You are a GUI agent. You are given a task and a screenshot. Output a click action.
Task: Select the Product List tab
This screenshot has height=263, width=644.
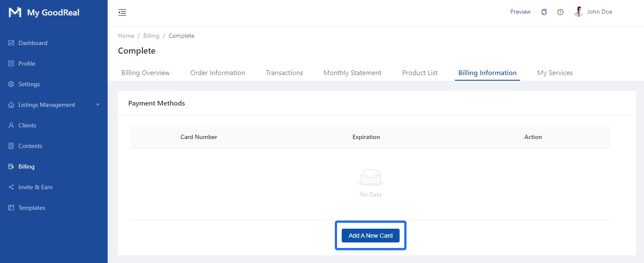[419, 73]
